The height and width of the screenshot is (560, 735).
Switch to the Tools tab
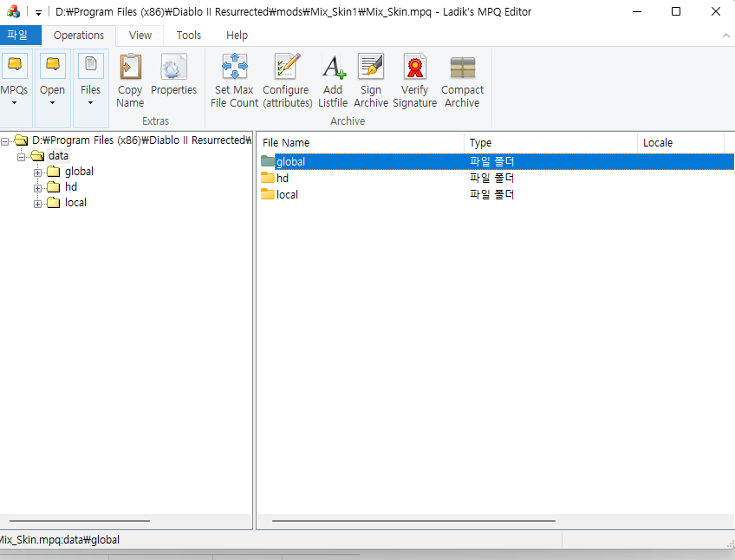(x=189, y=36)
